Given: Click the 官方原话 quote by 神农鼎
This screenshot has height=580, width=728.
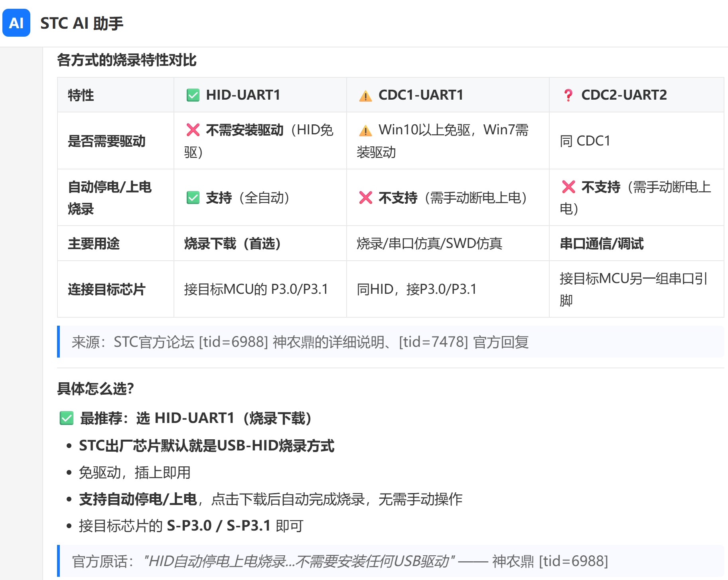Looking at the screenshot, I should 391,561.
